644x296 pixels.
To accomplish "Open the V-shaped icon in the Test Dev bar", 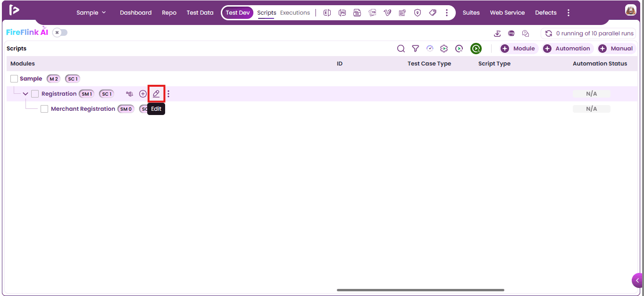I will (x=387, y=13).
